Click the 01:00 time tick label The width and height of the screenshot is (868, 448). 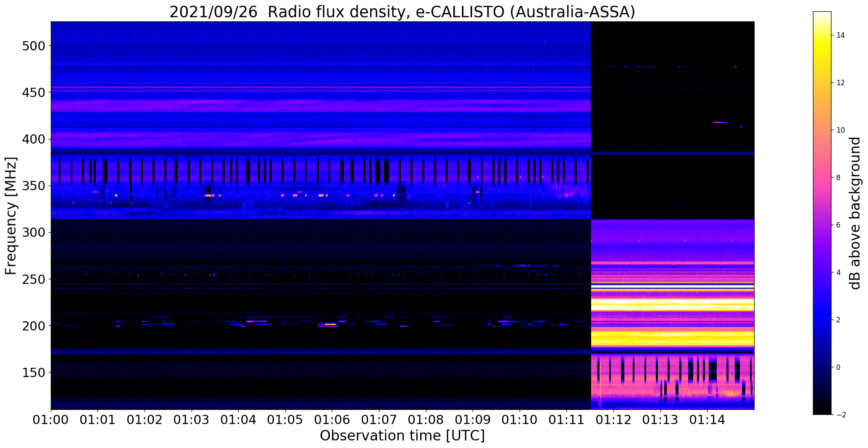click(x=51, y=419)
